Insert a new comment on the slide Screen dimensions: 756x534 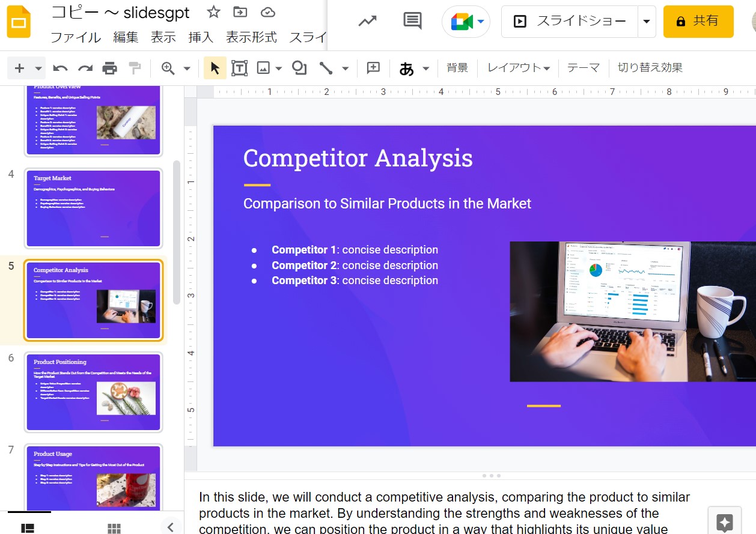[373, 68]
